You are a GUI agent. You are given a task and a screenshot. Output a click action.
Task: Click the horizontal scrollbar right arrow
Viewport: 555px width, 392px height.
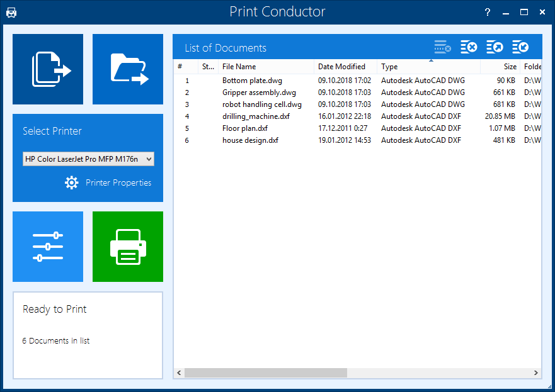(x=537, y=372)
